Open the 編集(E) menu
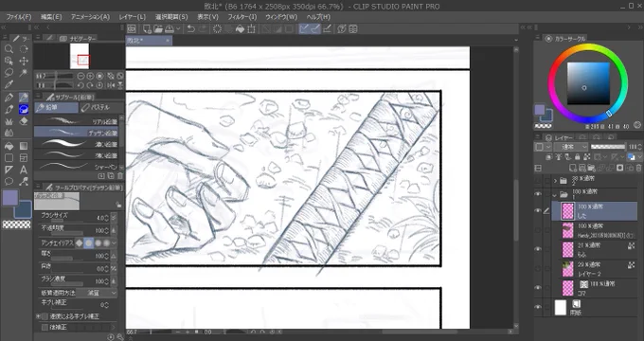Image resolution: width=644 pixels, height=341 pixels. (x=51, y=17)
